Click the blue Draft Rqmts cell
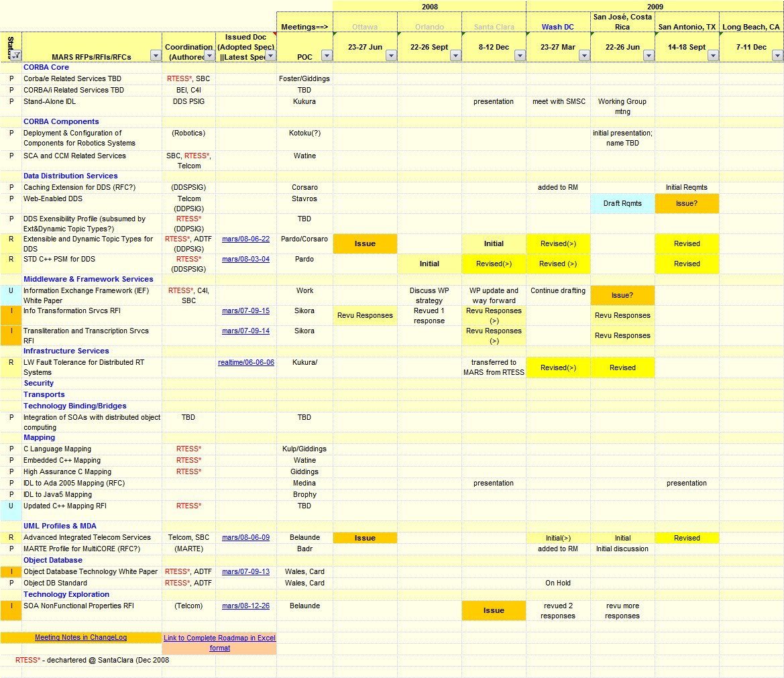784x678 pixels. [622, 203]
